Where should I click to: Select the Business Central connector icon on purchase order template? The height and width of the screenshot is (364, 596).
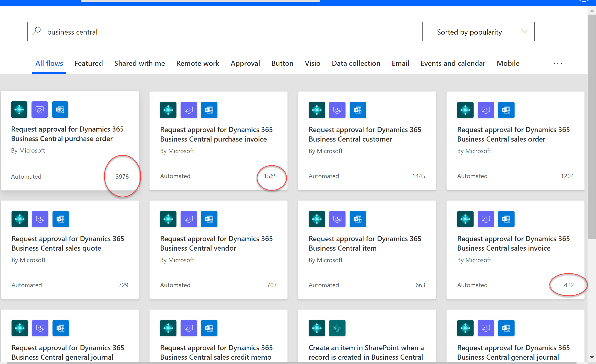tap(19, 110)
